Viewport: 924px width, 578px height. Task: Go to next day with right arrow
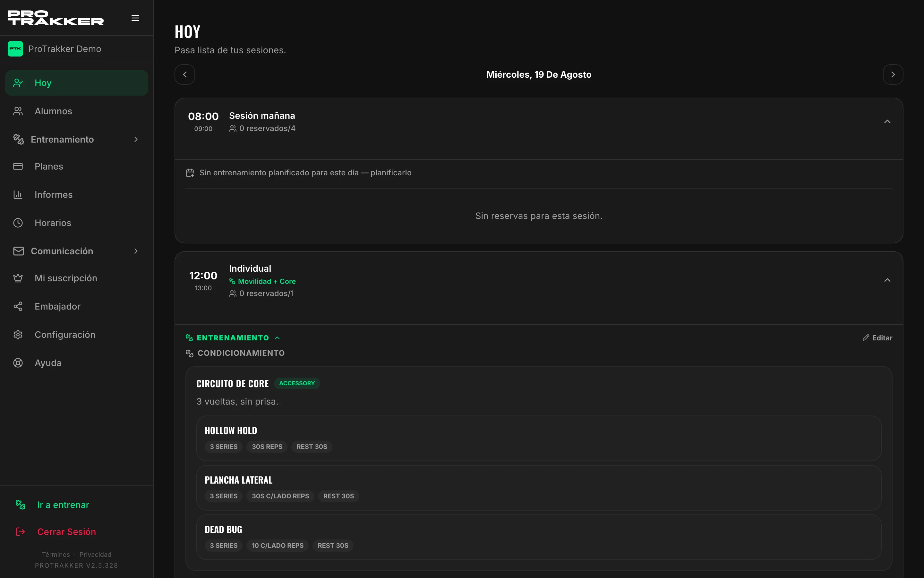click(893, 74)
